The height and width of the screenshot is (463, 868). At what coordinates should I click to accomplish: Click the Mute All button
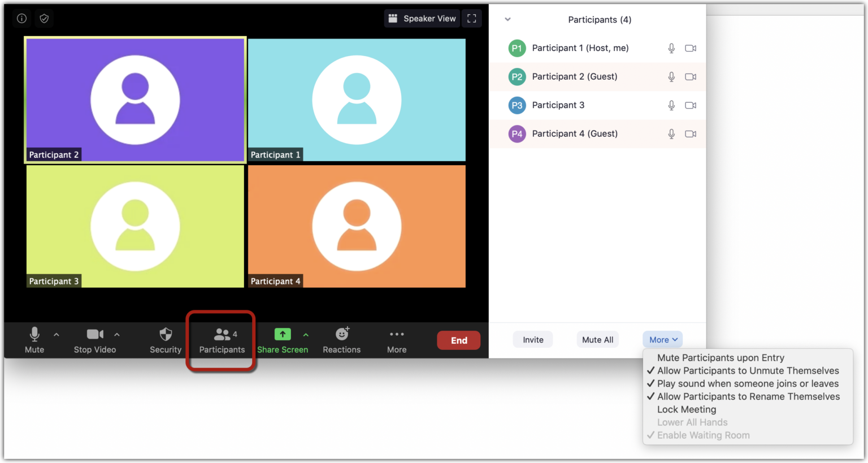597,339
